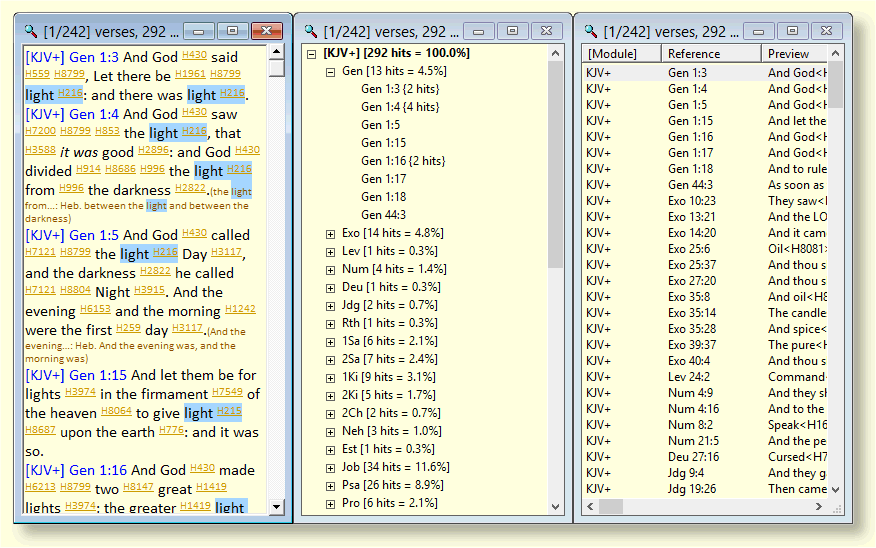
Task: Select the Lev 24:2 row in results table
Action: 705,377
